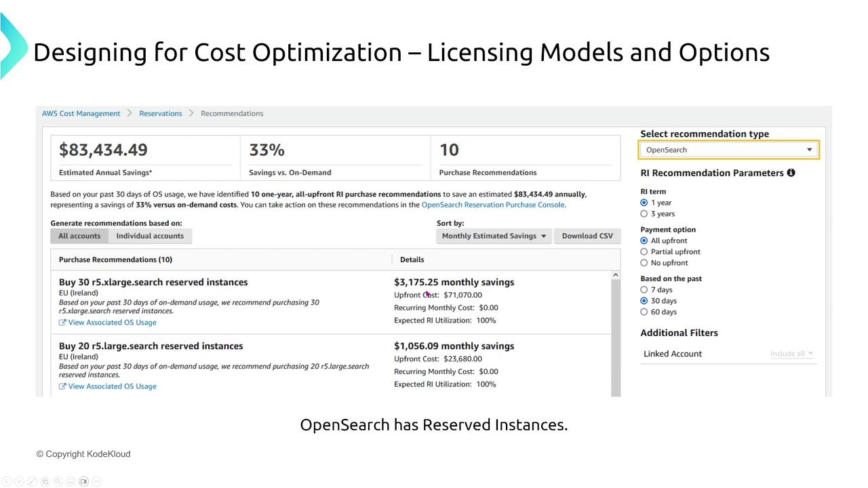
Task: Go to Reservations breadcrumb link
Action: click(161, 114)
